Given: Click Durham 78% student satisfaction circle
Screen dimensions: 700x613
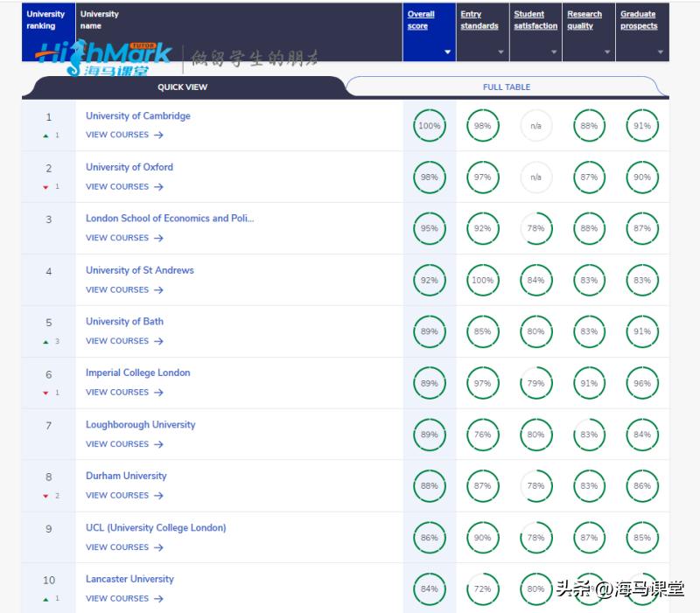Looking at the screenshot, I should [535, 486].
